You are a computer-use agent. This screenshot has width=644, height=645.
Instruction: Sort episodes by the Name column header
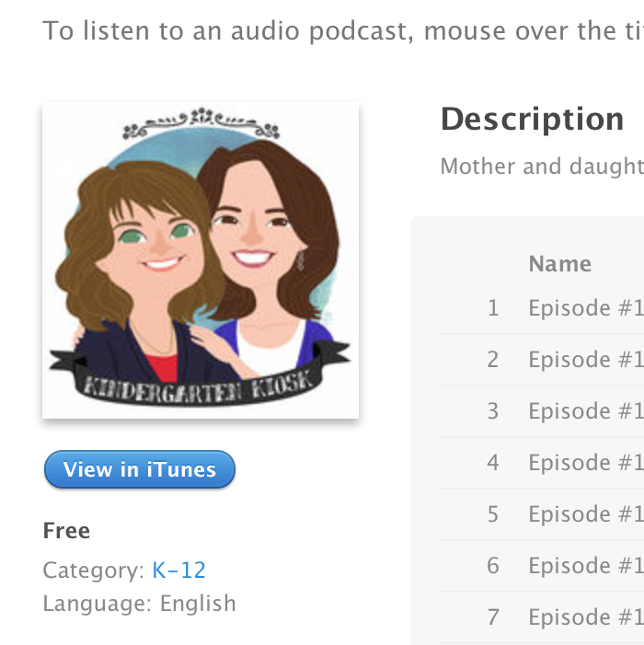pyautogui.click(x=559, y=264)
